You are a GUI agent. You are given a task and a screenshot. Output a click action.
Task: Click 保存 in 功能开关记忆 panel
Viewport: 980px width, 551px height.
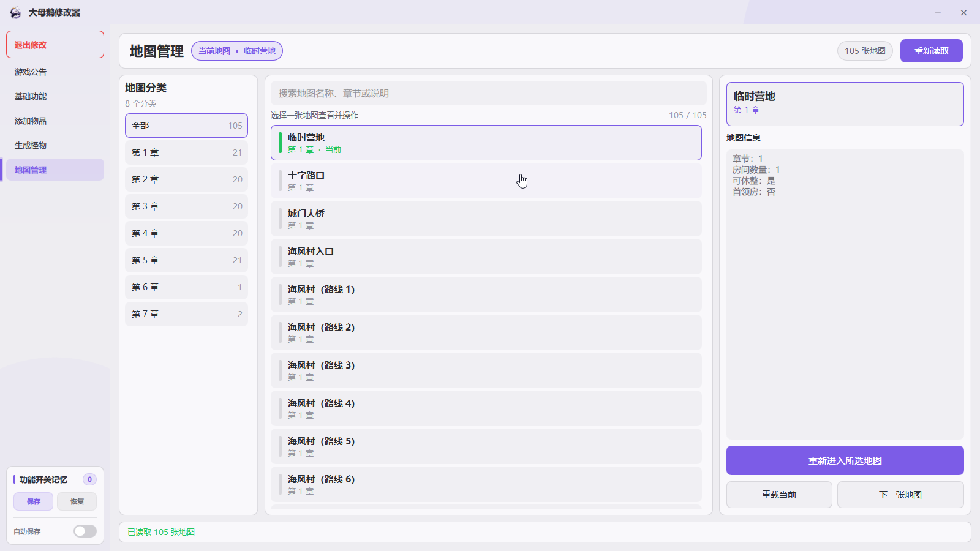pyautogui.click(x=34, y=501)
